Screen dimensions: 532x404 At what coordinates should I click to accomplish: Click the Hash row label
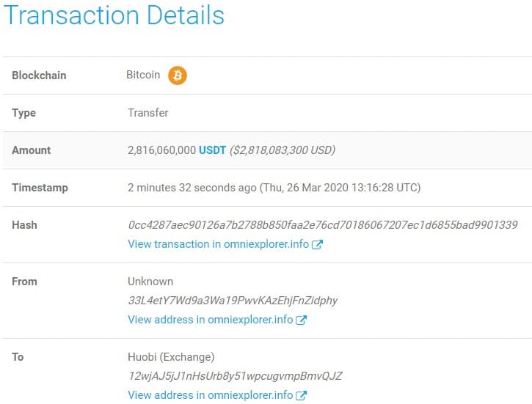click(24, 225)
